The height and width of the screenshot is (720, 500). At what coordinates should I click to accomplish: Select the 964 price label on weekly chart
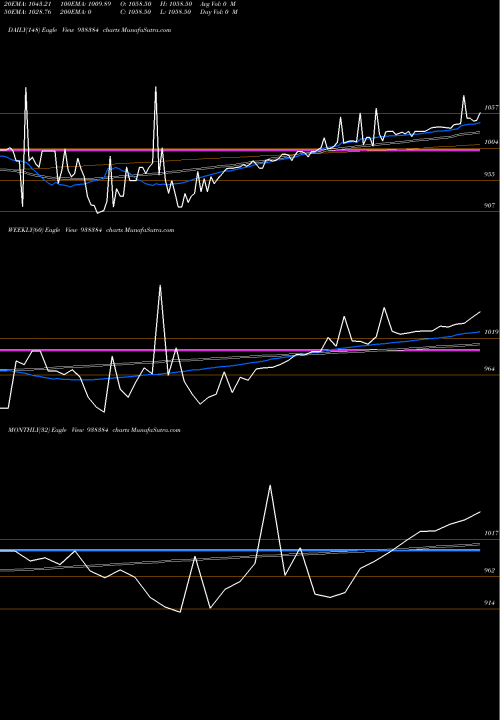coord(489,369)
